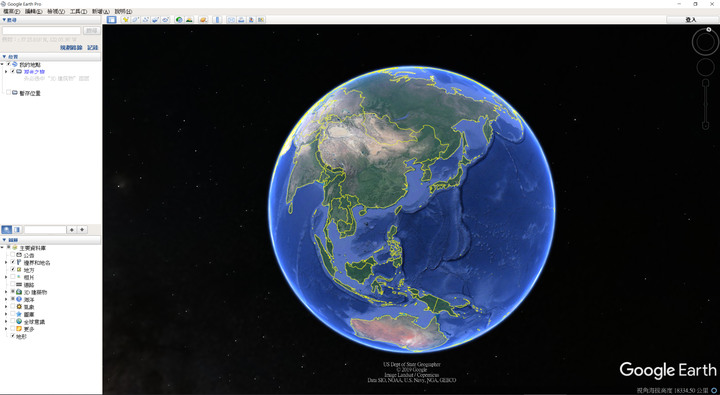Show historical imagery clock icon
Screen dimensions: 720x395
tap(179, 20)
